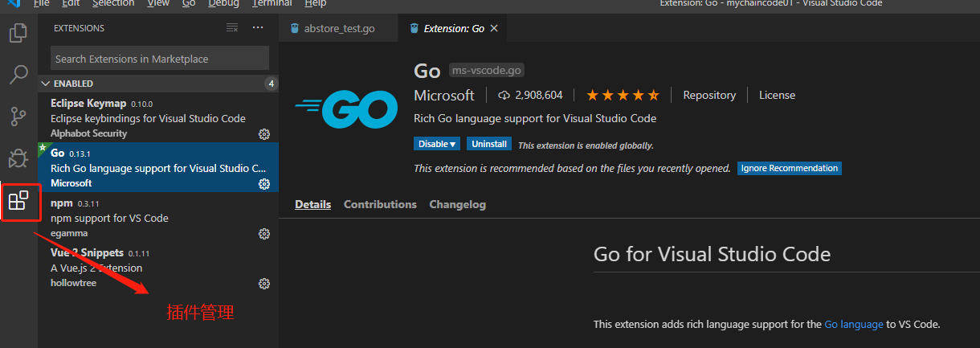The image size is (980, 348).
Task: Select the Go extension in the list
Action: coord(158,168)
